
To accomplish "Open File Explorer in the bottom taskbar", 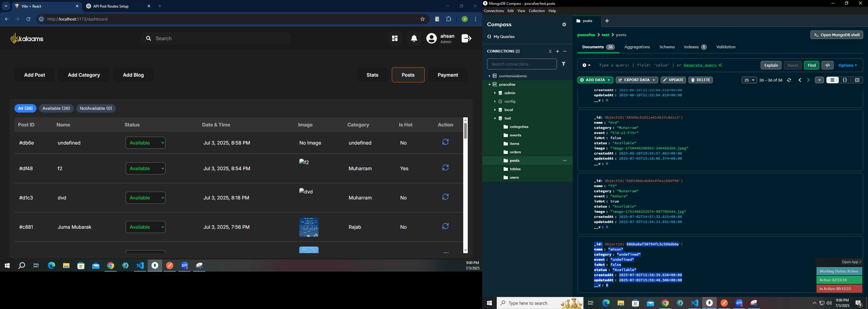I will (x=621, y=303).
